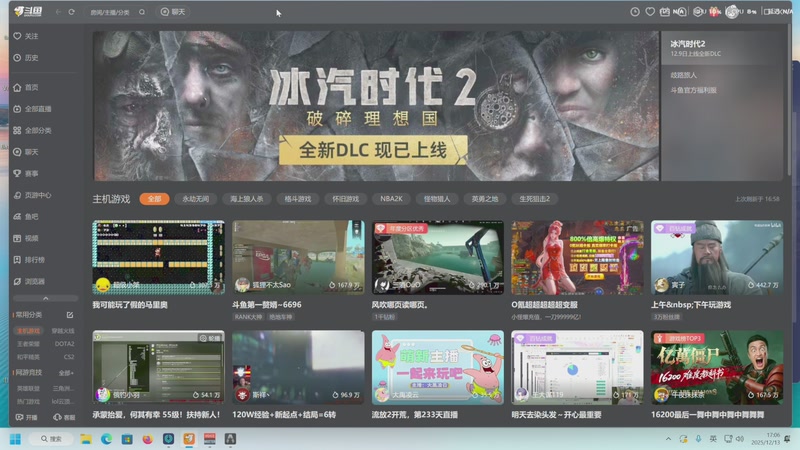800x450 pixels.
Task: Select the 全部 category filter
Action: [x=154, y=199]
